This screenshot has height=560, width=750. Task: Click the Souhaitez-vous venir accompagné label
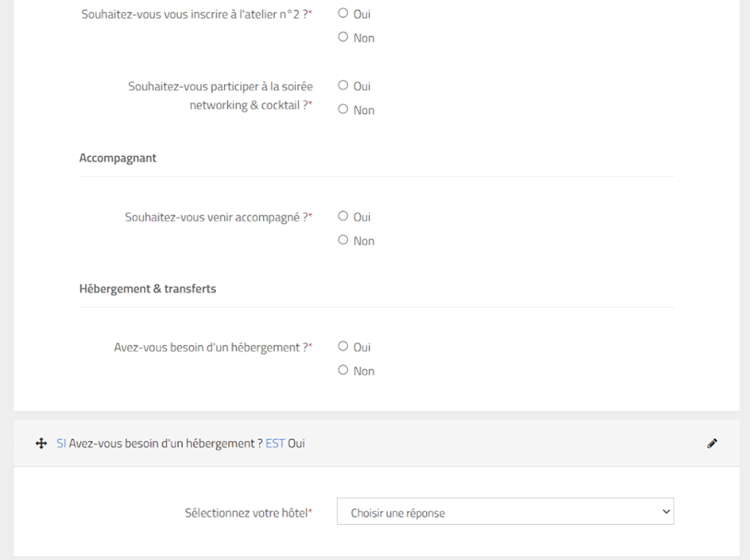point(218,218)
